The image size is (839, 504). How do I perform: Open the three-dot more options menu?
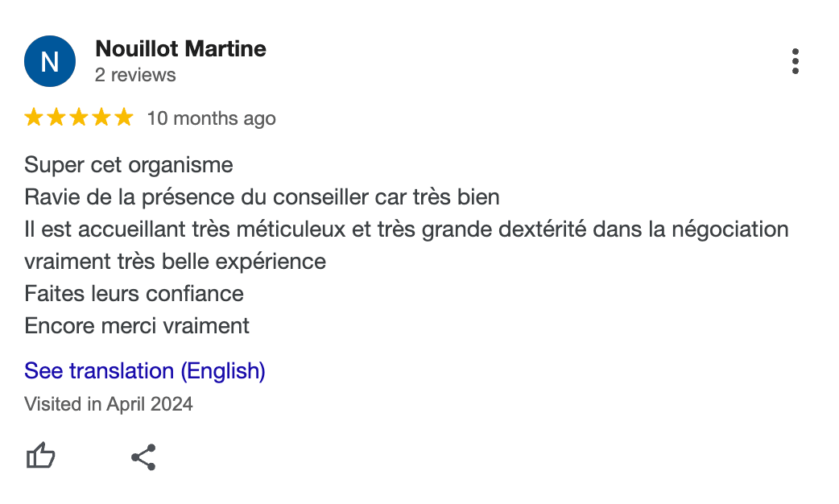(x=796, y=61)
